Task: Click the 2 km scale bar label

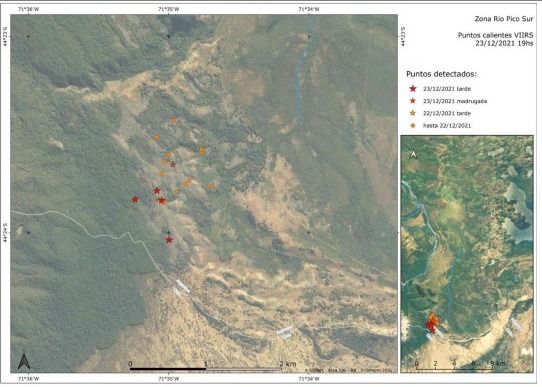Action: click(x=288, y=364)
